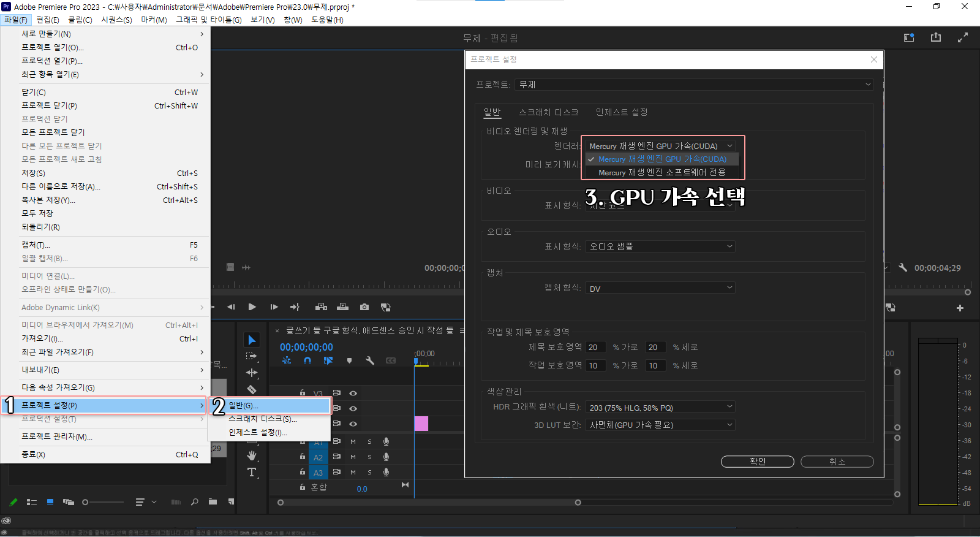Screen dimensions: 980x537
Task: Select the Selection tool arrow
Action: point(252,340)
